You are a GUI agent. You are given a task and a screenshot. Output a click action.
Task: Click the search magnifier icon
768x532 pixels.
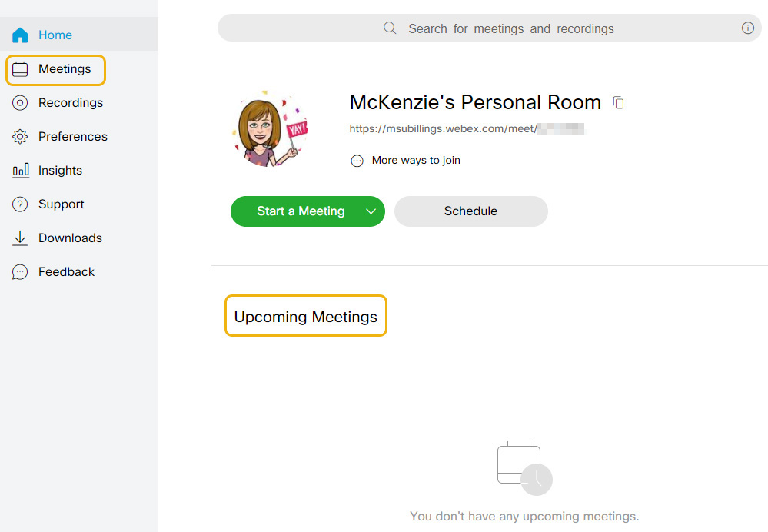(389, 28)
